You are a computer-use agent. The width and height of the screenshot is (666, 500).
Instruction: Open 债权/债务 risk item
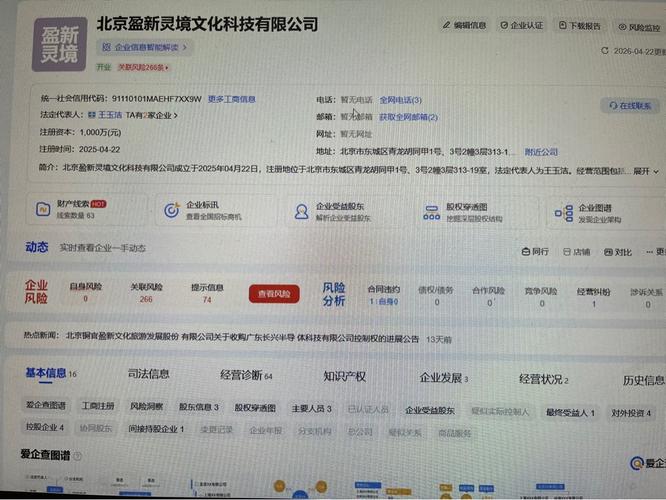click(x=436, y=296)
